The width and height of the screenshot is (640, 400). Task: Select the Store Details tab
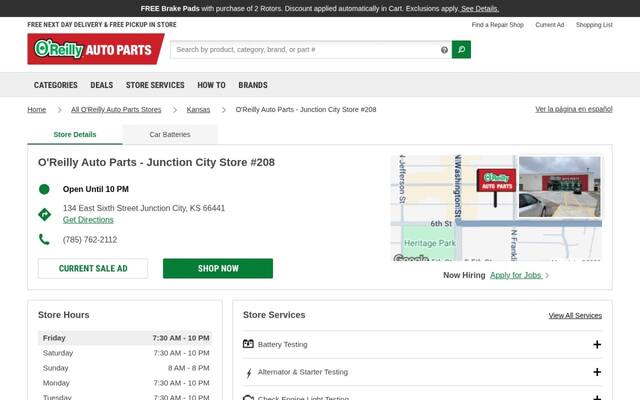75,134
